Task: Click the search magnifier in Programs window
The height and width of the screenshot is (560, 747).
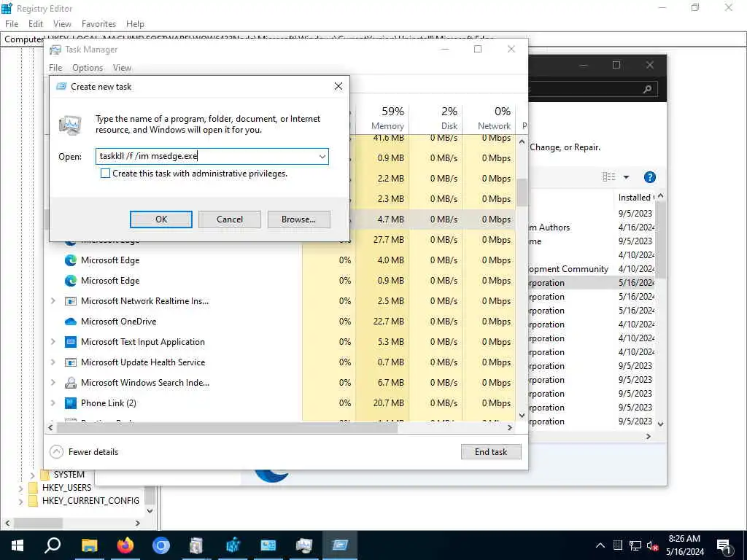Action: 648,89
